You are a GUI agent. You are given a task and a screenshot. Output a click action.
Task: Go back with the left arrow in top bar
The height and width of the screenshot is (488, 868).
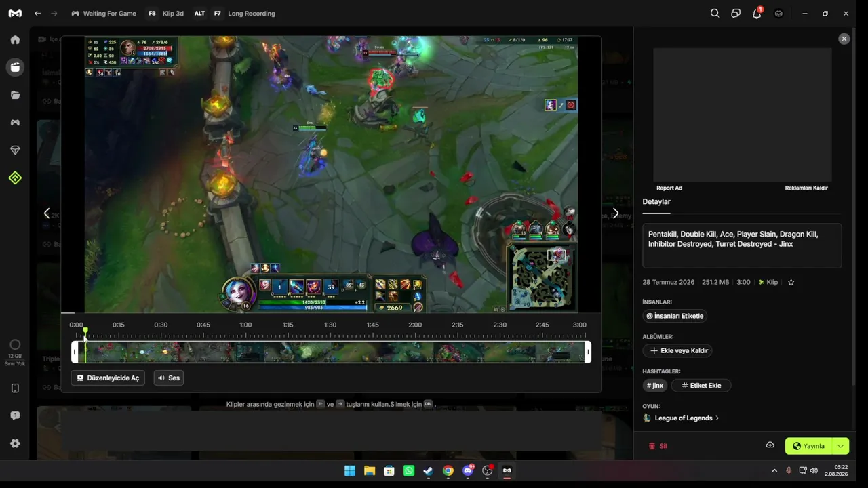tap(38, 14)
